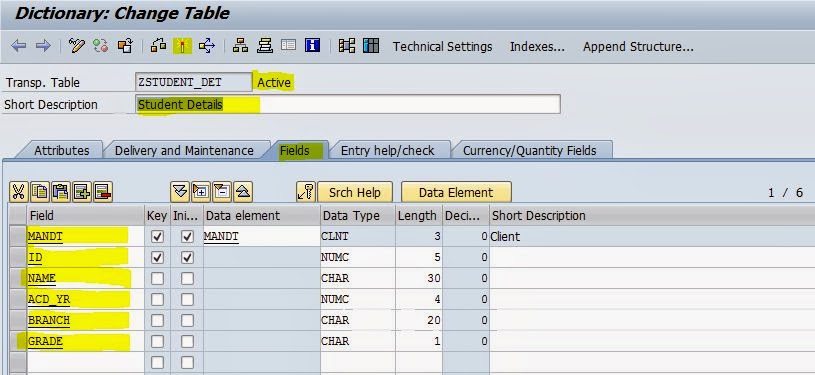Go back with the left arrow icon
Screen dimensions: 815x375
click(18, 46)
